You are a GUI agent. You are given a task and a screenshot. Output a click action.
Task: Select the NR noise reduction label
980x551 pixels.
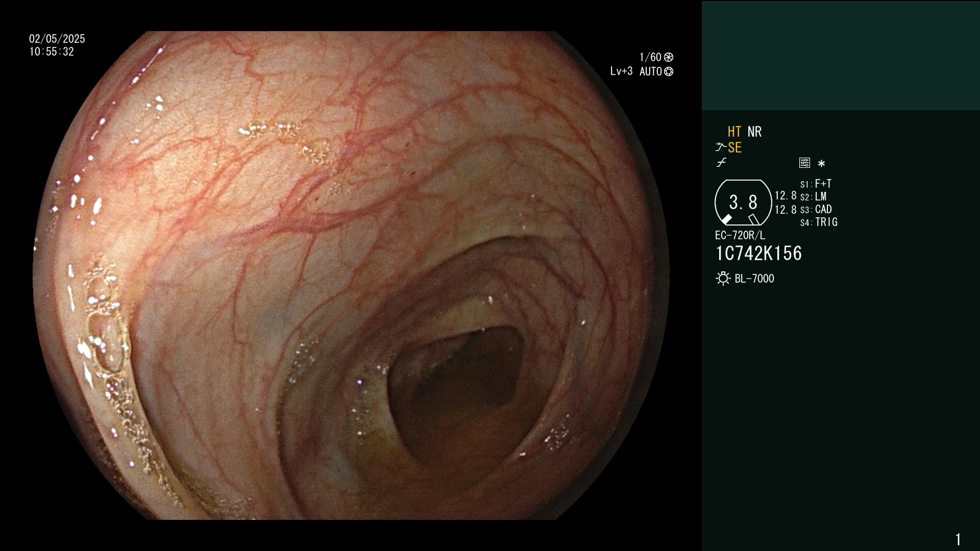pyautogui.click(x=754, y=132)
